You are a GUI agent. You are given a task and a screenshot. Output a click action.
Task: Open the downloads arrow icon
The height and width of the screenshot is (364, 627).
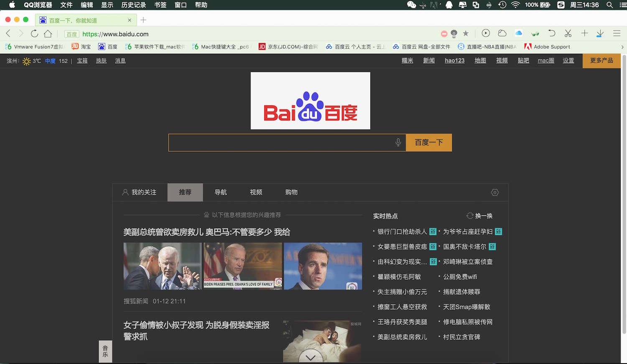(600, 33)
